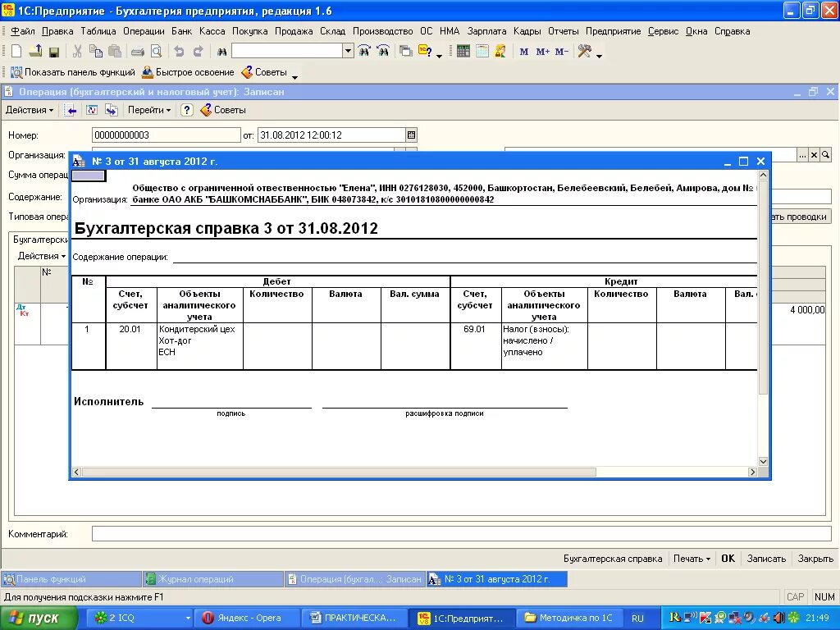The width and height of the screenshot is (840, 630).
Task: Click the horizontal scrollbar of print form
Action: point(339,472)
